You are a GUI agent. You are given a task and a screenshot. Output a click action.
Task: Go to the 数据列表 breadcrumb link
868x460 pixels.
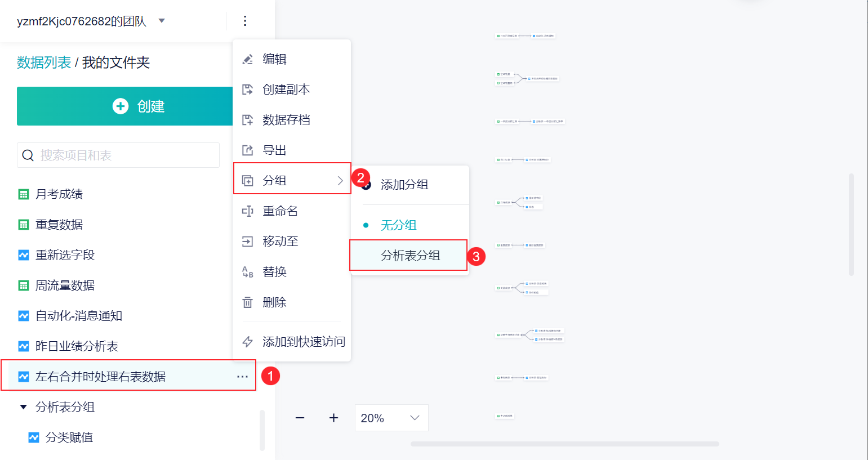44,62
